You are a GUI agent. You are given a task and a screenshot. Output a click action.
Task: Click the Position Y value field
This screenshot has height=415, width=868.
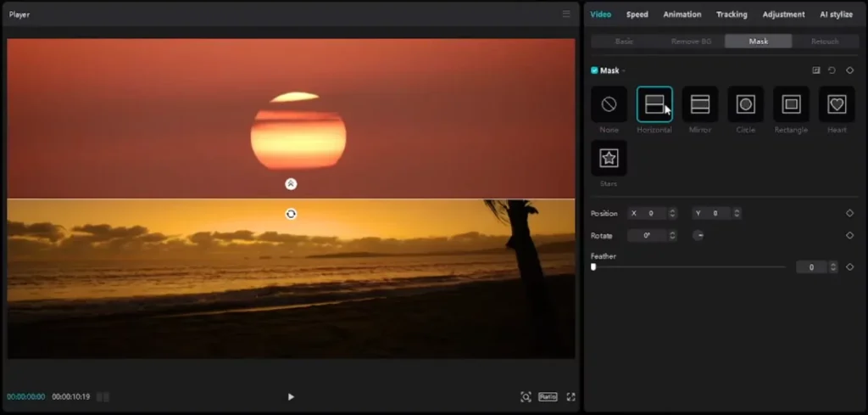[712, 213]
